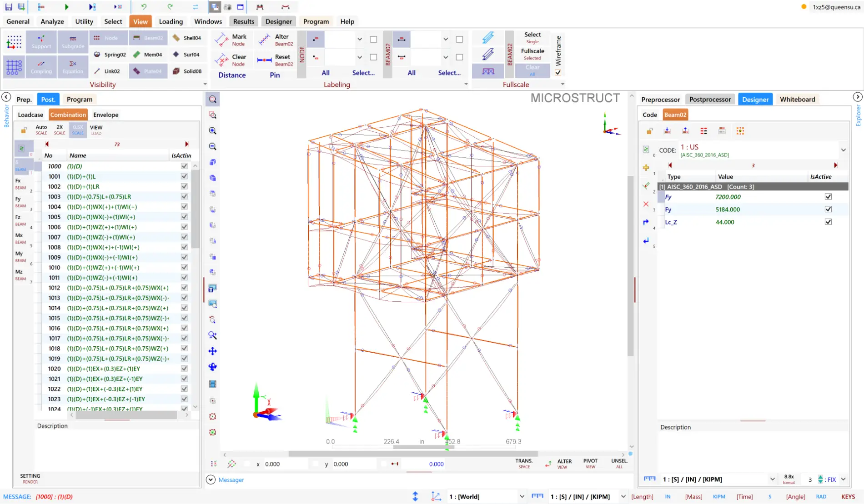Click Reset Beam02 pin tool

(x=275, y=60)
